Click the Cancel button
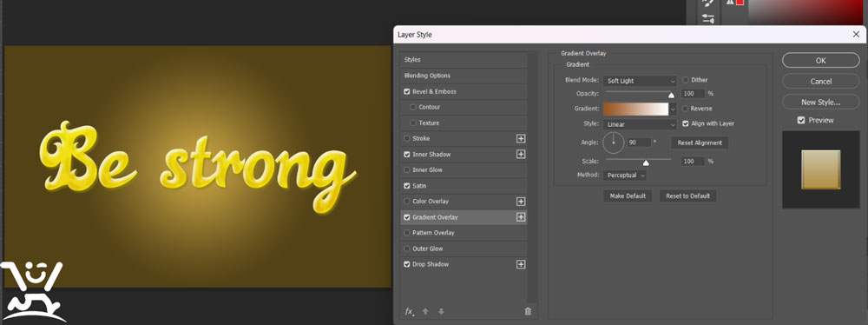The height and width of the screenshot is (325, 868). point(821,82)
